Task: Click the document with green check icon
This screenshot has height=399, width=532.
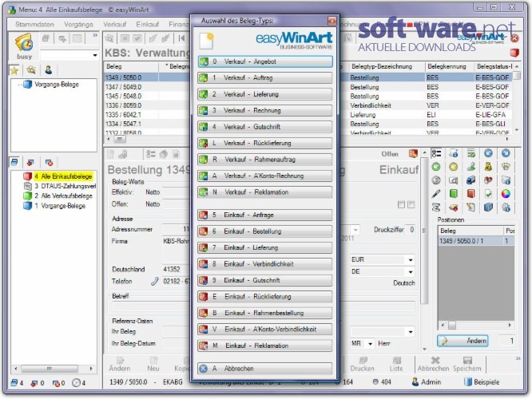Action: click(x=488, y=194)
